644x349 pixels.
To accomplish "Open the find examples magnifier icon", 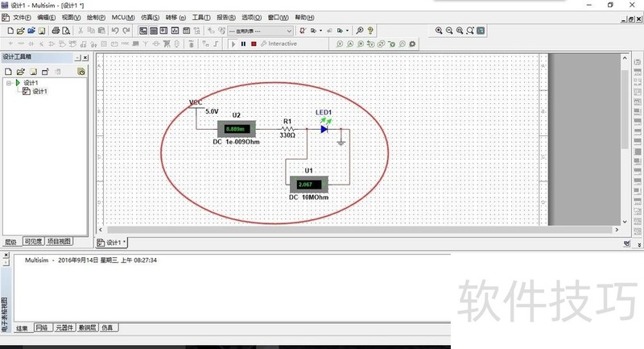I will pos(360,31).
